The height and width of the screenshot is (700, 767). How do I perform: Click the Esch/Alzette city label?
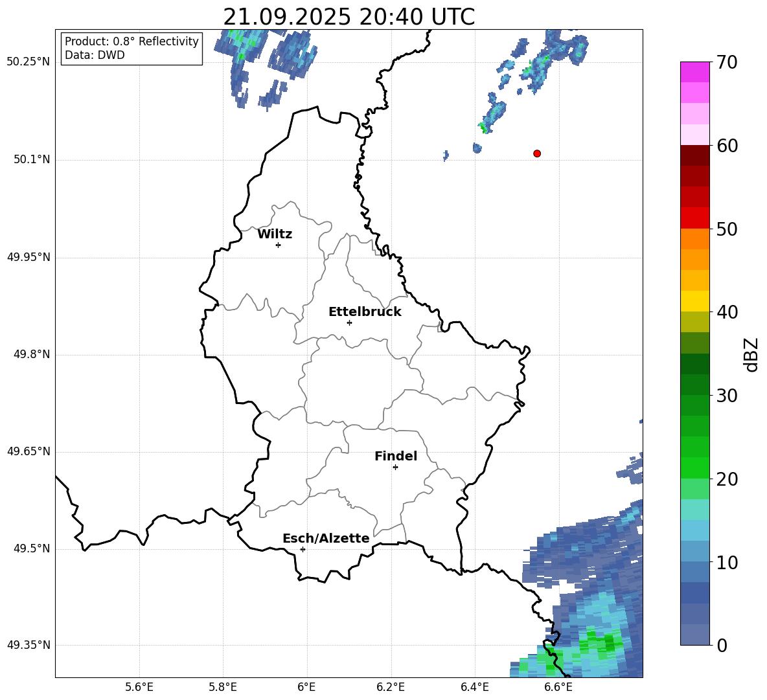326,538
